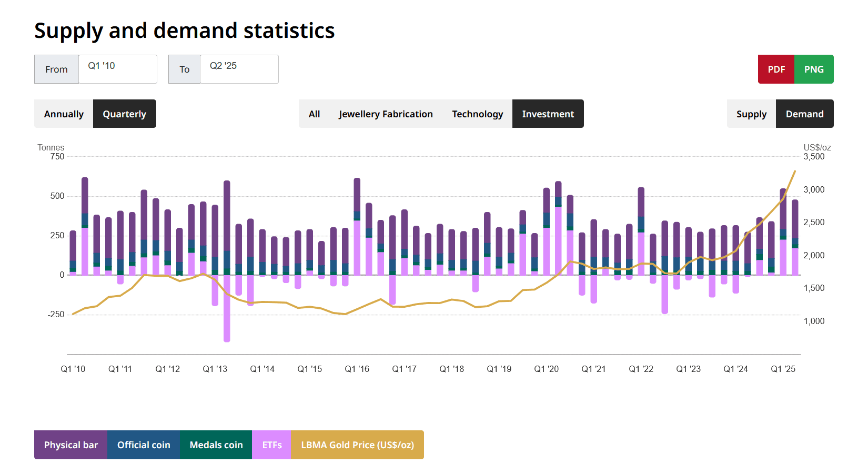Click the Q1 '25 x-axis label
Screen dimensions: 868x464
(783, 369)
